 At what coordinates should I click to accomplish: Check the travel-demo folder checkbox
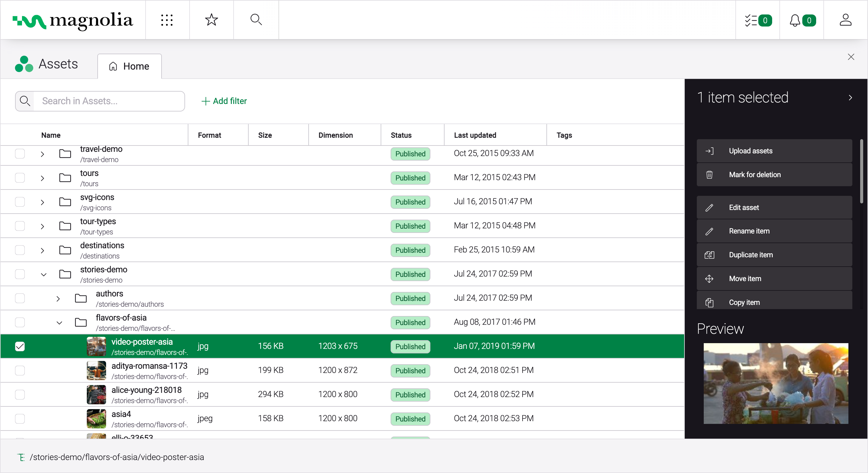20,154
